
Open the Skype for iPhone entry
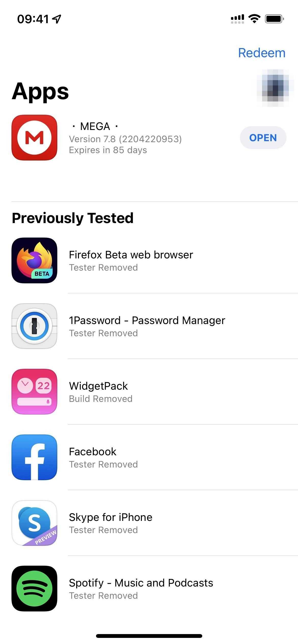pos(111,517)
